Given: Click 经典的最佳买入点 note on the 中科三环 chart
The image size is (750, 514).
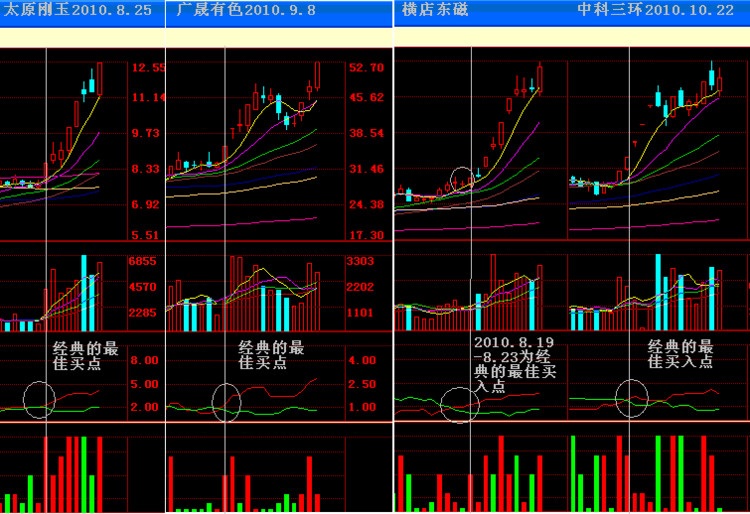Looking at the screenshot, I should (680, 354).
